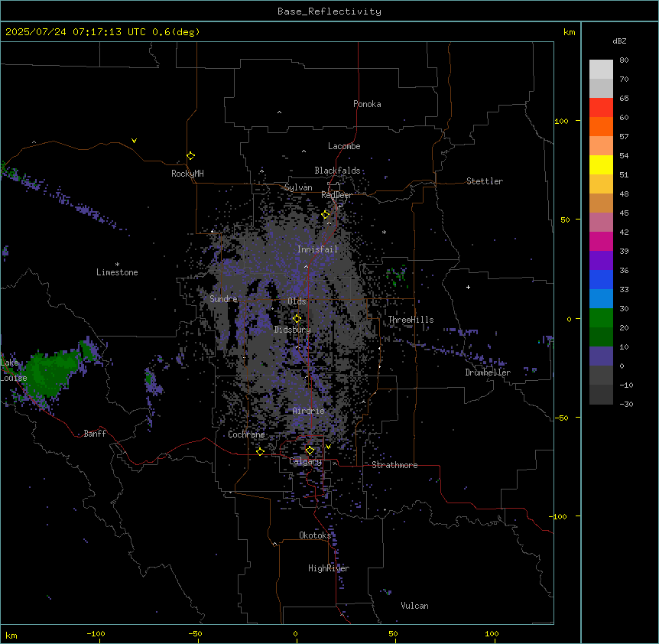Click the Innisfail label

click(317, 249)
